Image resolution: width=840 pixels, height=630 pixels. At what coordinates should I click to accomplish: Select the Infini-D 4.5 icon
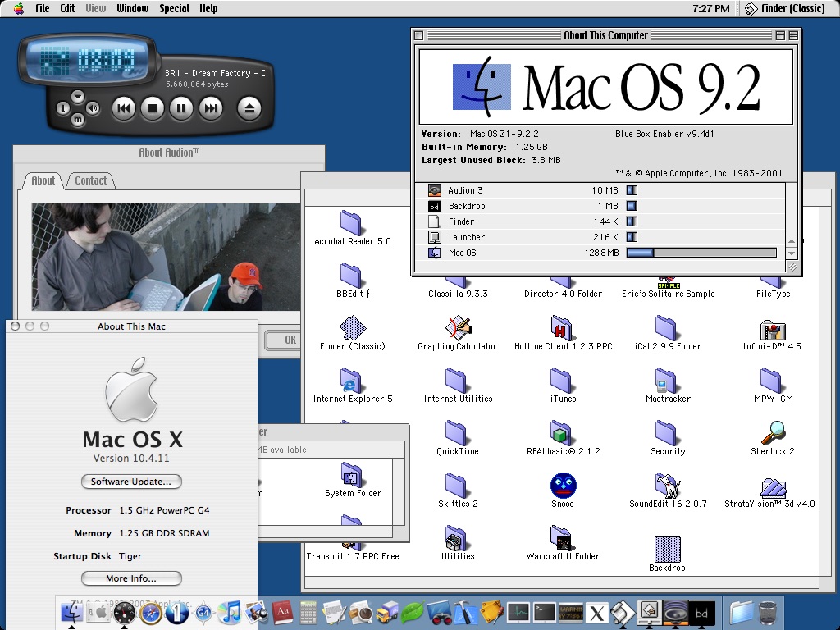772,329
